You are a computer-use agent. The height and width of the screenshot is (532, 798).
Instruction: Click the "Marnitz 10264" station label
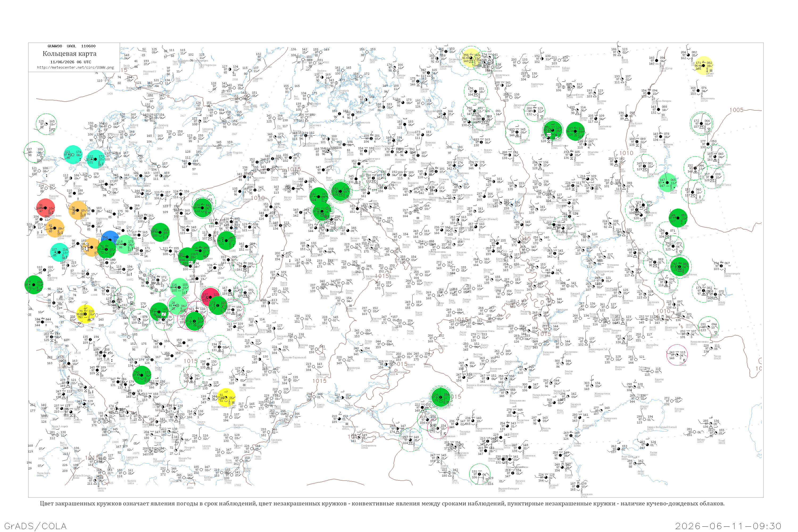point(116,201)
